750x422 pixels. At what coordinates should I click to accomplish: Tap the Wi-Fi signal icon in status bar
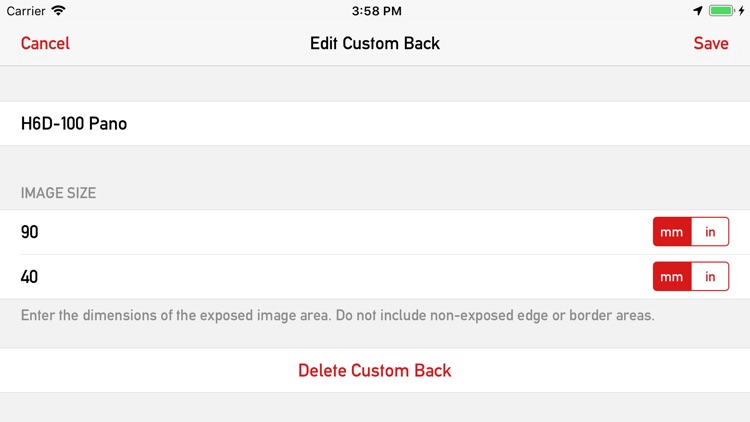tap(58, 11)
